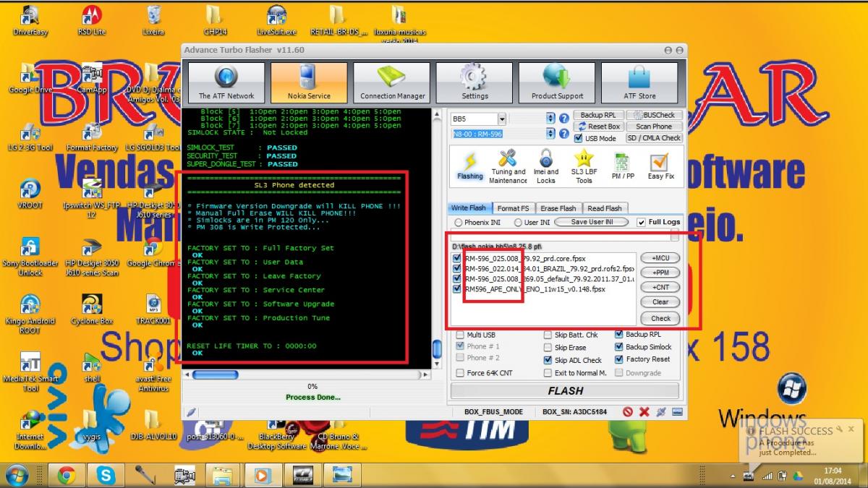Open Tuning and Maintenance tools
This screenshot has width=868, height=488.
tap(508, 166)
